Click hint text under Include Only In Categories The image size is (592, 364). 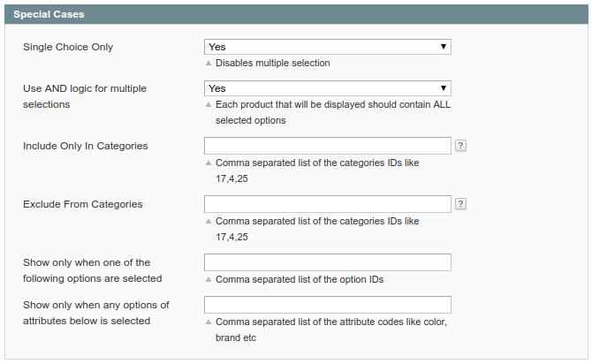316,171
